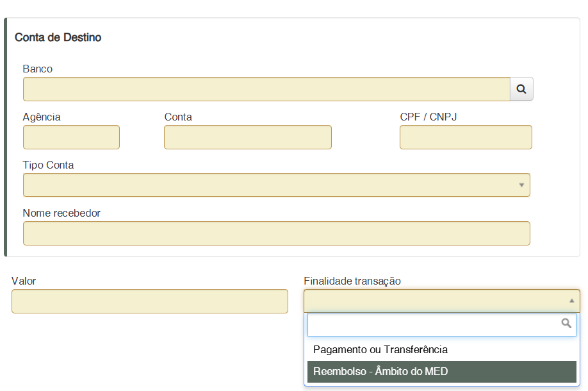
Task: Click the CPF / CNPJ input field
Action: [466, 137]
